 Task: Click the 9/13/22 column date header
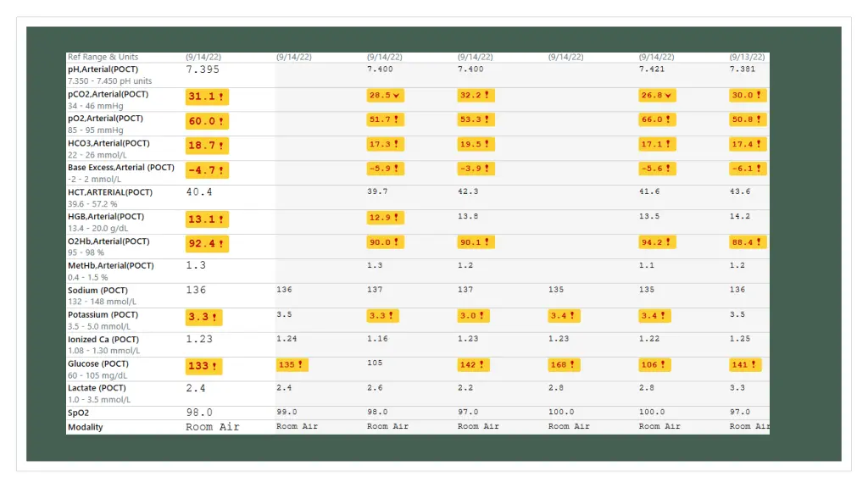click(x=747, y=57)
